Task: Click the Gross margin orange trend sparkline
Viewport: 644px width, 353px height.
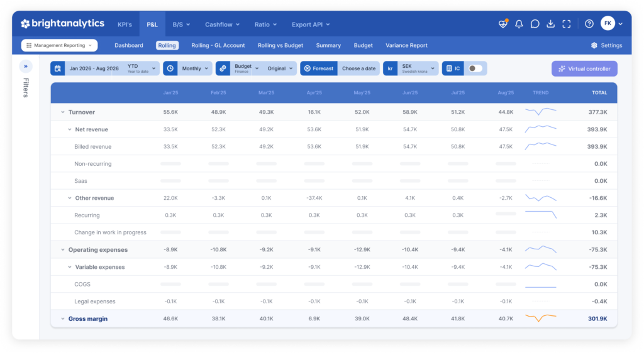Action: click(540, 318)
